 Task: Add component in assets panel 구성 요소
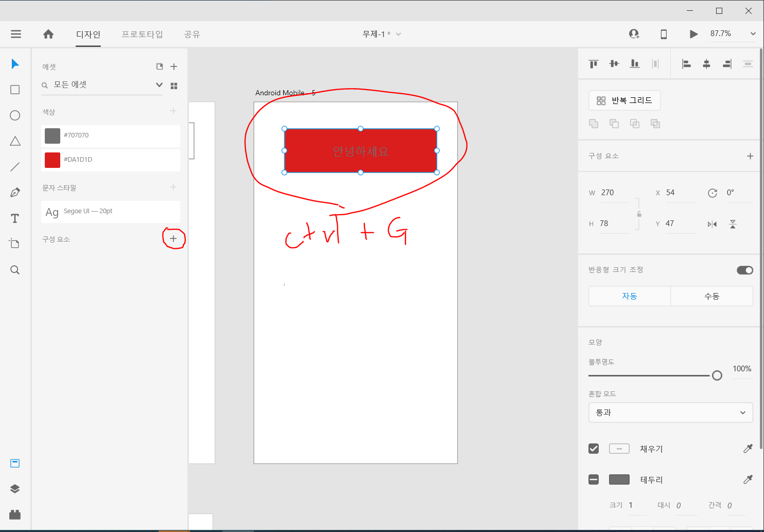click(x=173, y=238)
